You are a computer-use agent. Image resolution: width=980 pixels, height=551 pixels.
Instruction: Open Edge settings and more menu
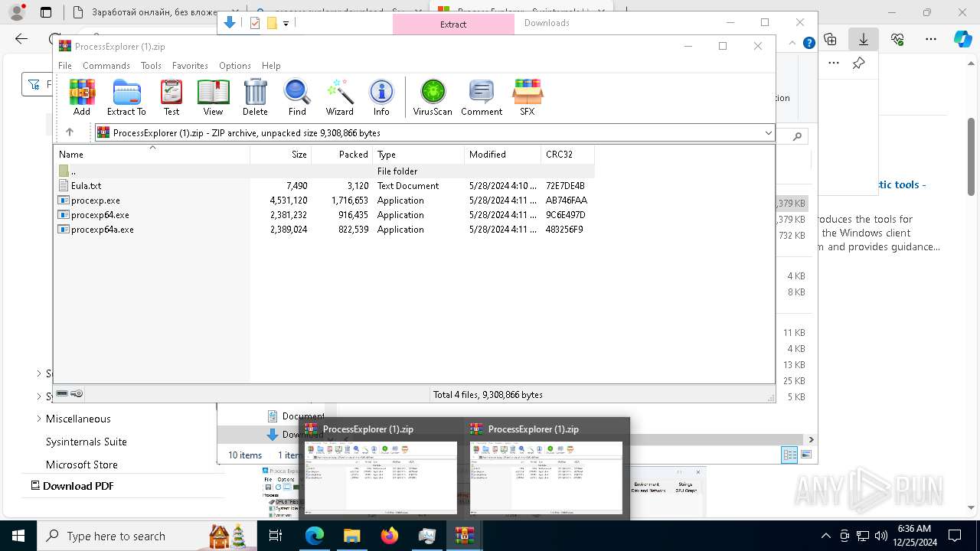931,39
